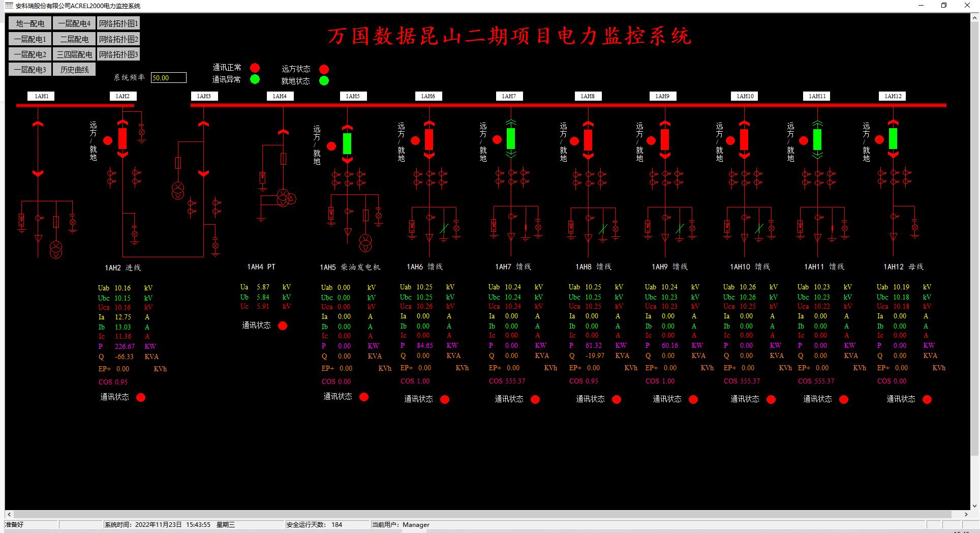Viewport: 980px width, 533px height.
Task: Click the 1AH2 red circuit breaker symbol
Action: coord(122,139)
